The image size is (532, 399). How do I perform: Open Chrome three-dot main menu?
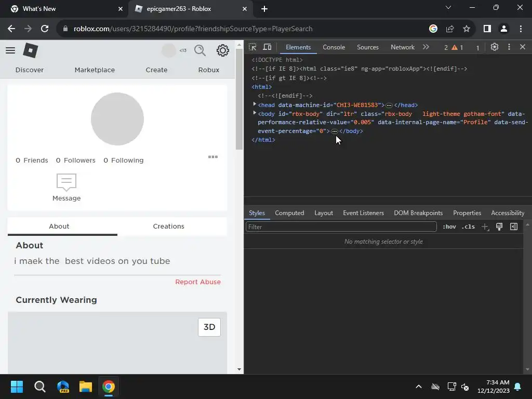pos(521,29)
